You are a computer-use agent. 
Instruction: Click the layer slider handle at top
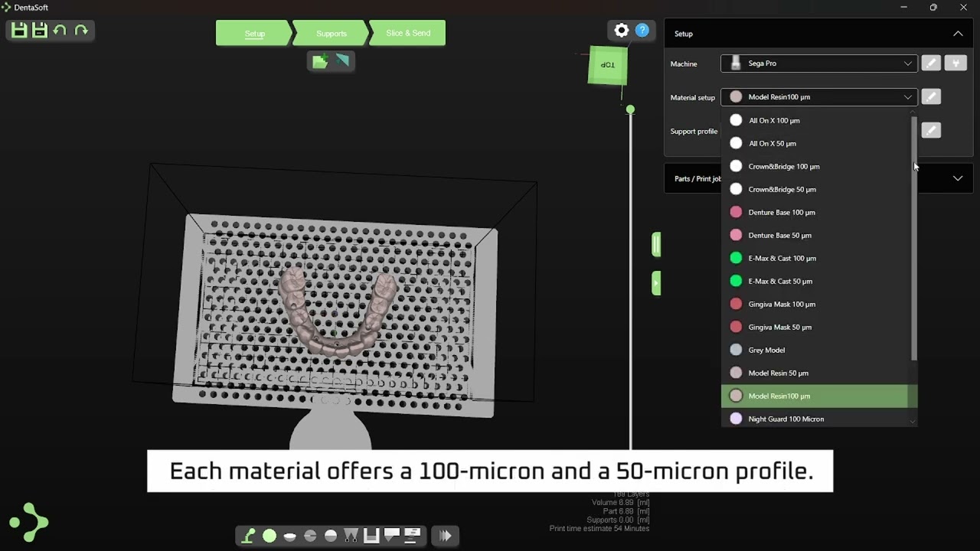(x=630, y=110)
